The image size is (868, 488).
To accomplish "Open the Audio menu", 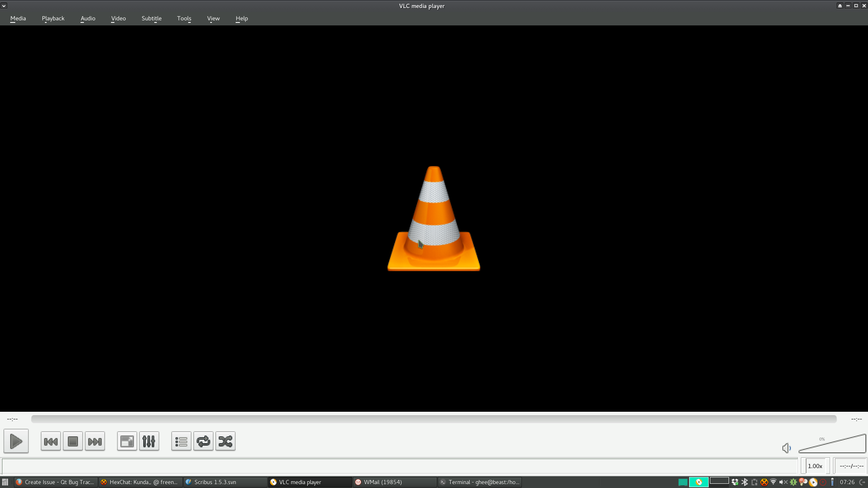I will click(x=88, y=19).
